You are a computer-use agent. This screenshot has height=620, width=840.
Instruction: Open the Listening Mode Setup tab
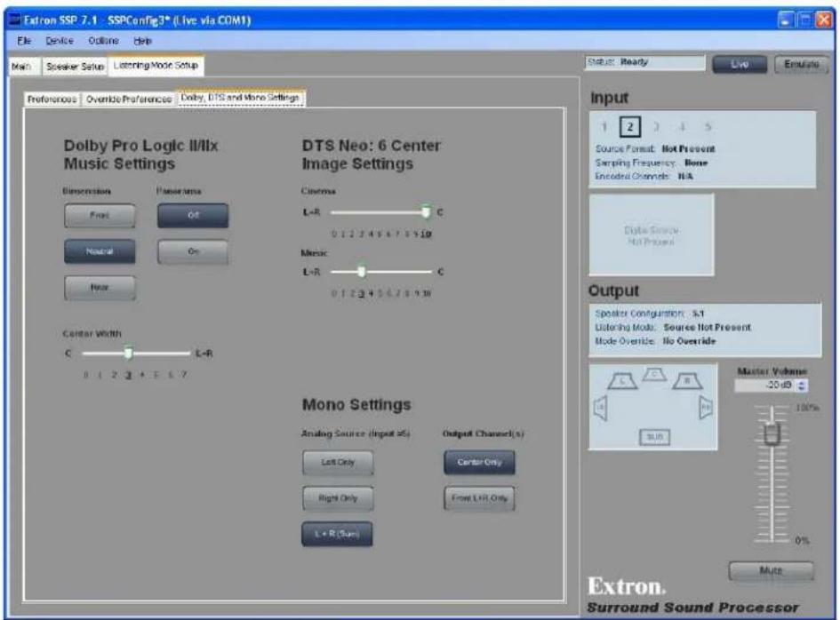coord(156,66)
